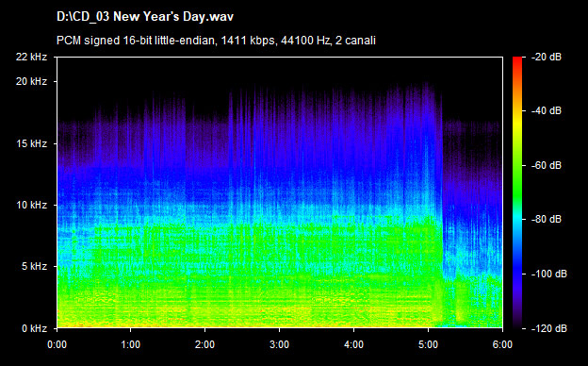This screenshot has width=588, height=366.
Task: Select the 3:00 time marker
Action: tap(279, 344)
